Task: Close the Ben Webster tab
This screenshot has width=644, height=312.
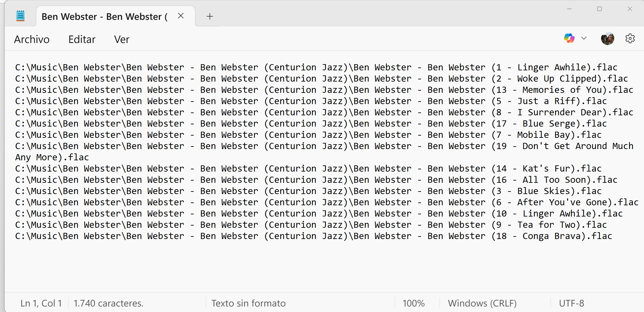Action: (x=181, y=16)
